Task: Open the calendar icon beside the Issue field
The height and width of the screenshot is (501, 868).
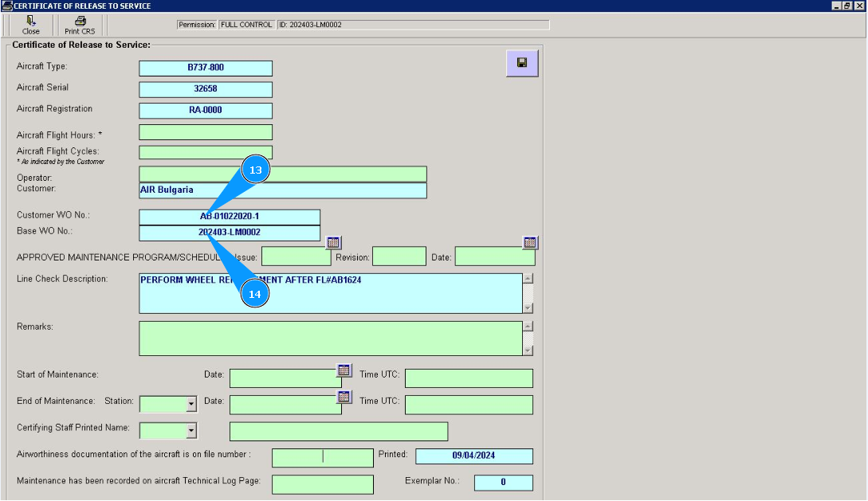Action: [333, 242]
